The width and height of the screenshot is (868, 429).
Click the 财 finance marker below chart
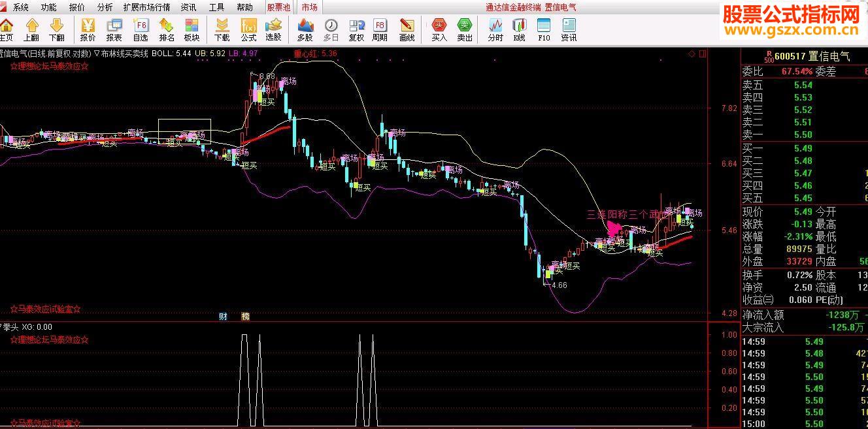(x=223, y=317)
